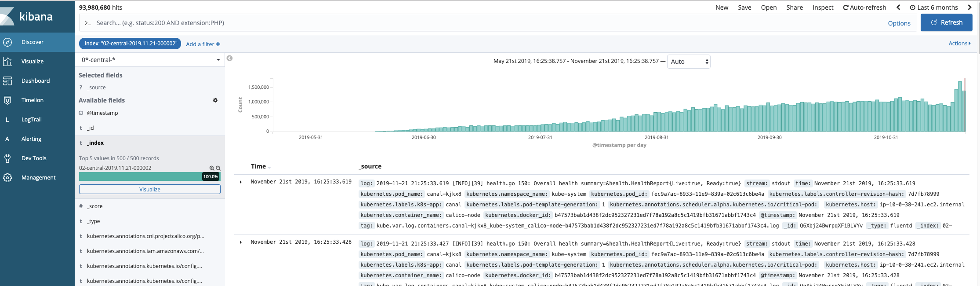The height and width of the screenshot is (286, 980).
Task: Open the Discover section icon
Action: [7, 42]
